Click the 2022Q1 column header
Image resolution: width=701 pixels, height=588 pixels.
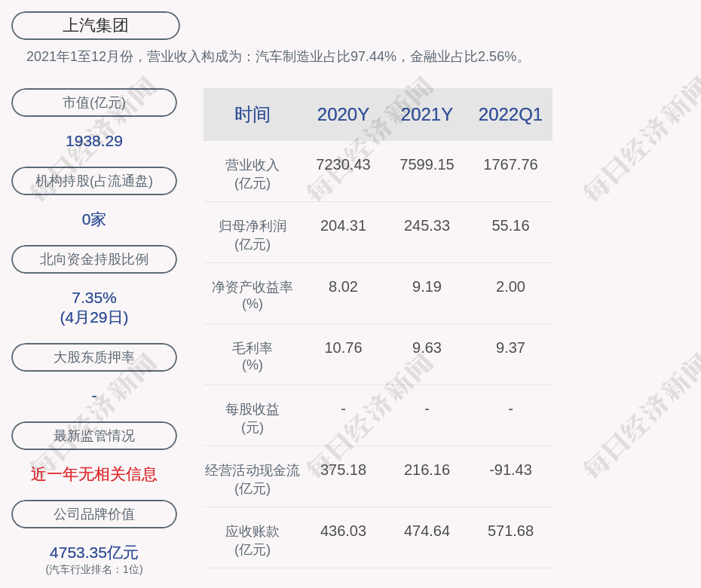pos(510,115)
